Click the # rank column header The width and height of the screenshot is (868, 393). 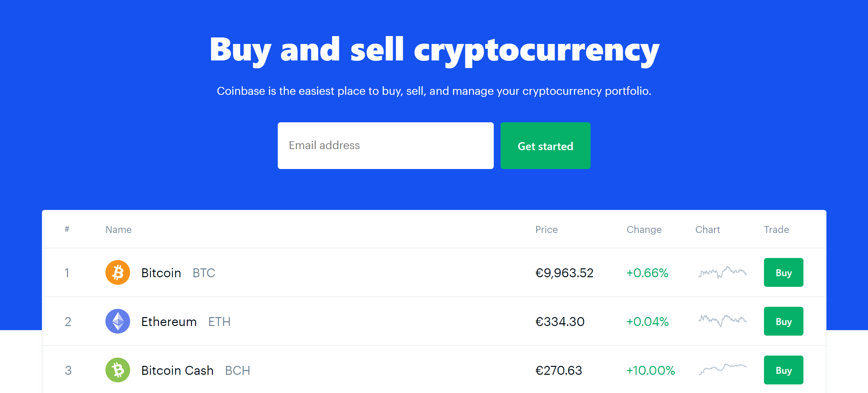pyautogui.click(x=67, y=229)
